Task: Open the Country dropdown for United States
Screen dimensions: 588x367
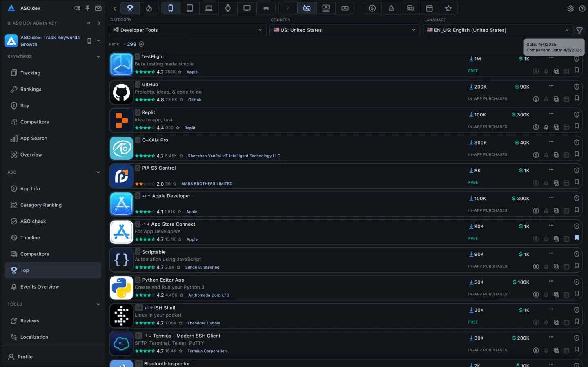Action: (x=344, y=30)
